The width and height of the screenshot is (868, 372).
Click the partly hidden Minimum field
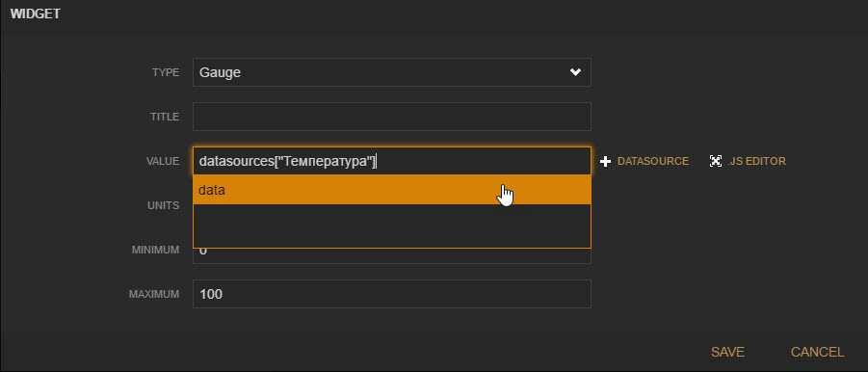coord(391,255)
